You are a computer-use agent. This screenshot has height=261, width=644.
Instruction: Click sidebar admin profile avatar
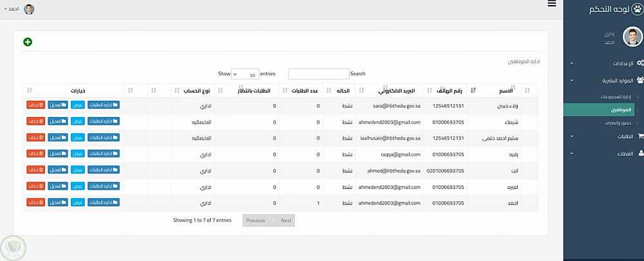(x=632, y=37)
